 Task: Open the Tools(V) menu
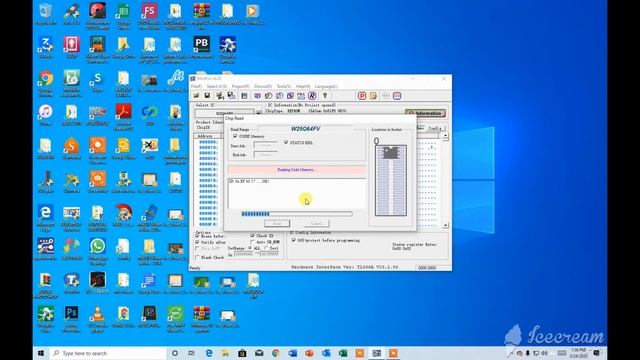tap(284, 87)
